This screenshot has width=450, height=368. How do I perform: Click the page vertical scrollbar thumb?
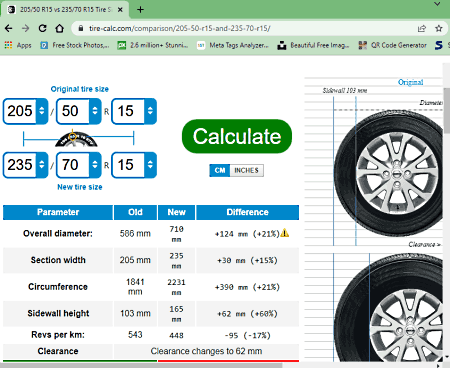446,110
